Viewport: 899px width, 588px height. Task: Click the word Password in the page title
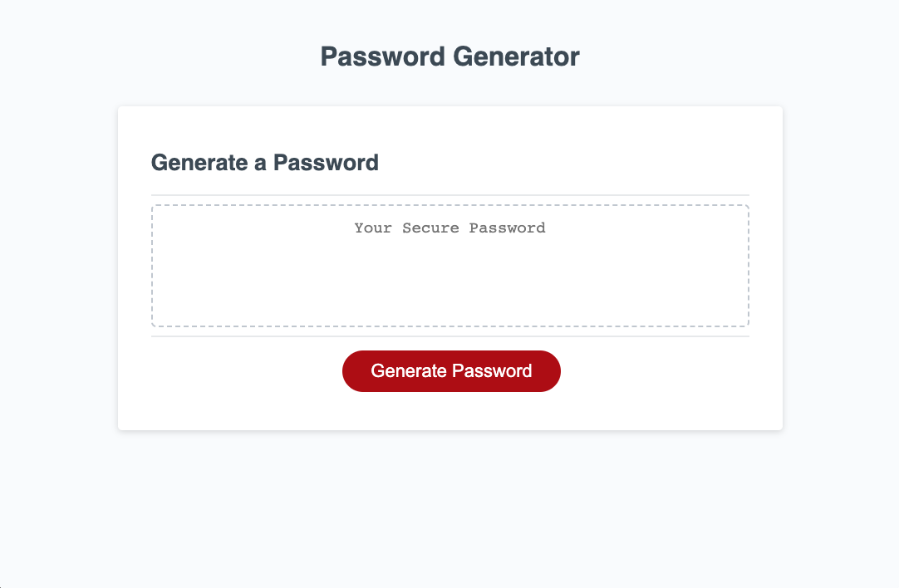coord(383,56)
